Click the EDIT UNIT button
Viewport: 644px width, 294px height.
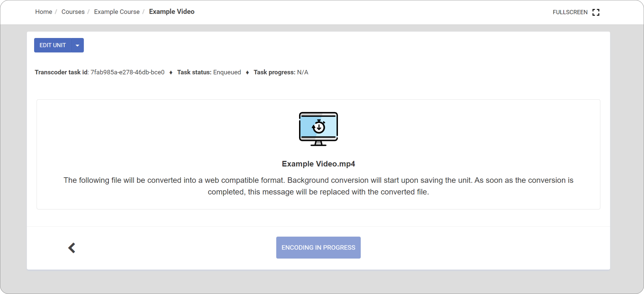53,45
